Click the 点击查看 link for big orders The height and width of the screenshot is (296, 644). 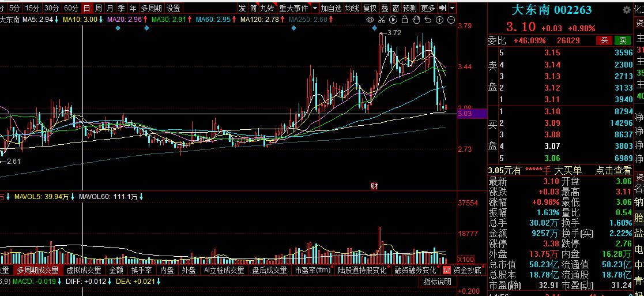click(613, 170)
